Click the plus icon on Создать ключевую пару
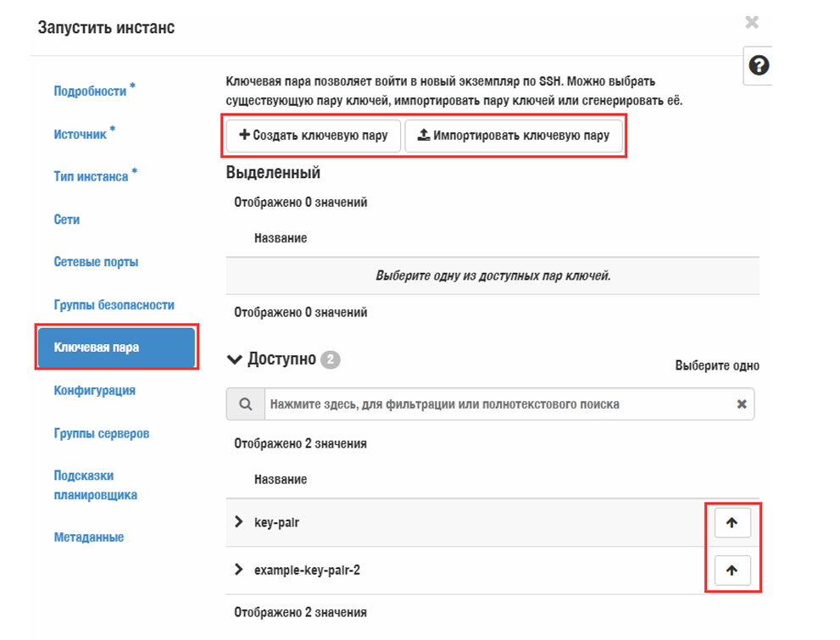The image size is (840, 640). pyautogui.click(x=244, y=136)
